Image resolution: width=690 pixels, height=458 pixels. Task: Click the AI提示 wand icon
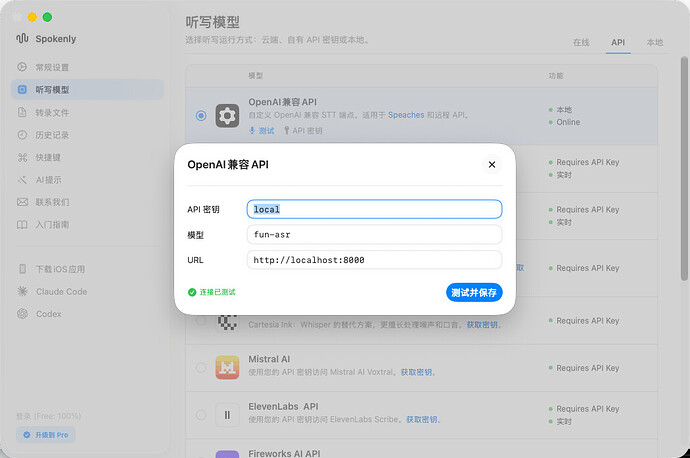[22, 180]
